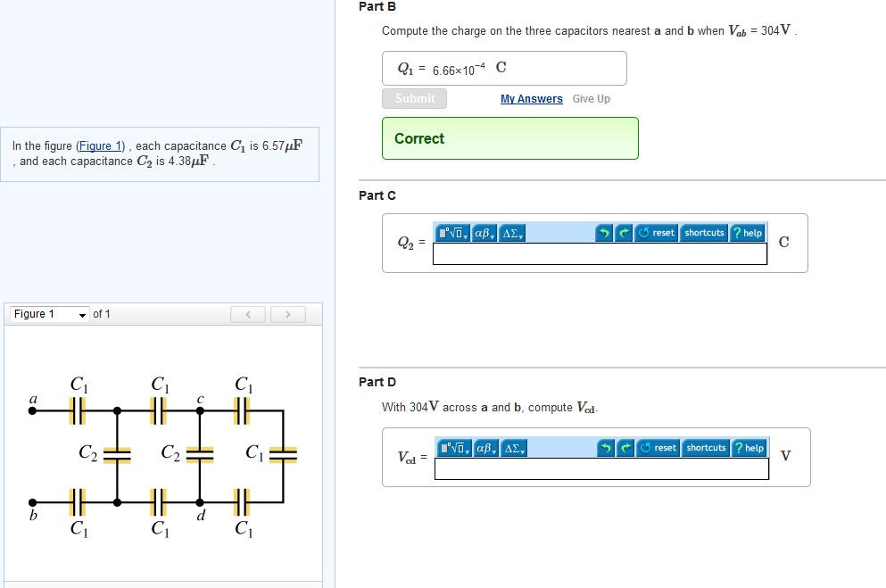Image resolution: width=886 pixels, height=588 pixels.
Task: Click the previous figure navigation arrow
Action: 248,313
